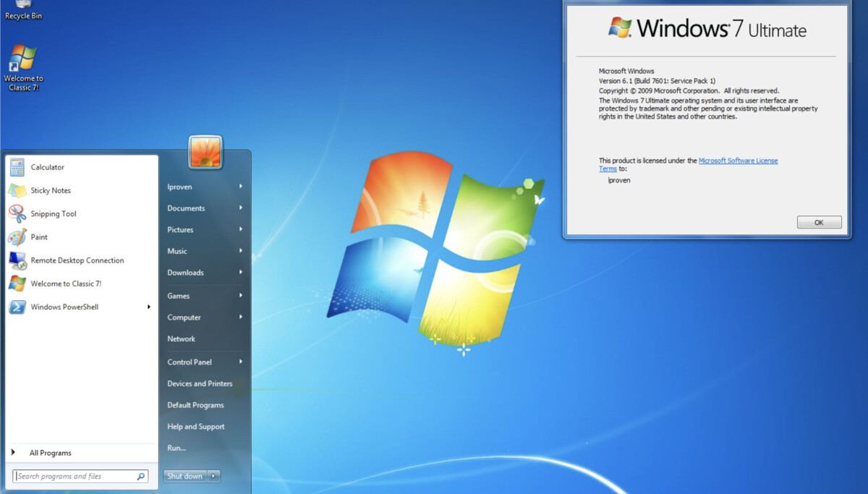Launch Sticky Notes icon
This screenshot has width=868, height=494.
(x=17, y=190)
